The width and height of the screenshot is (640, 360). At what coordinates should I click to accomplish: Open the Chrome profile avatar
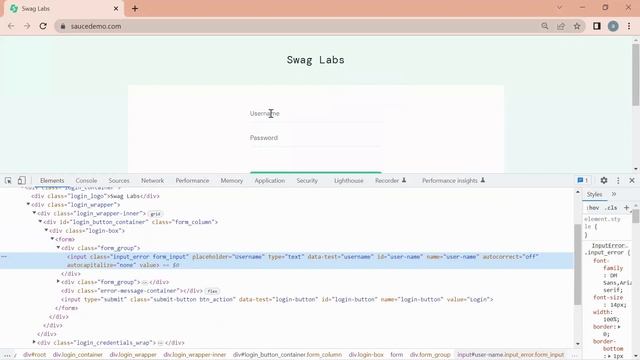point(613,26)
